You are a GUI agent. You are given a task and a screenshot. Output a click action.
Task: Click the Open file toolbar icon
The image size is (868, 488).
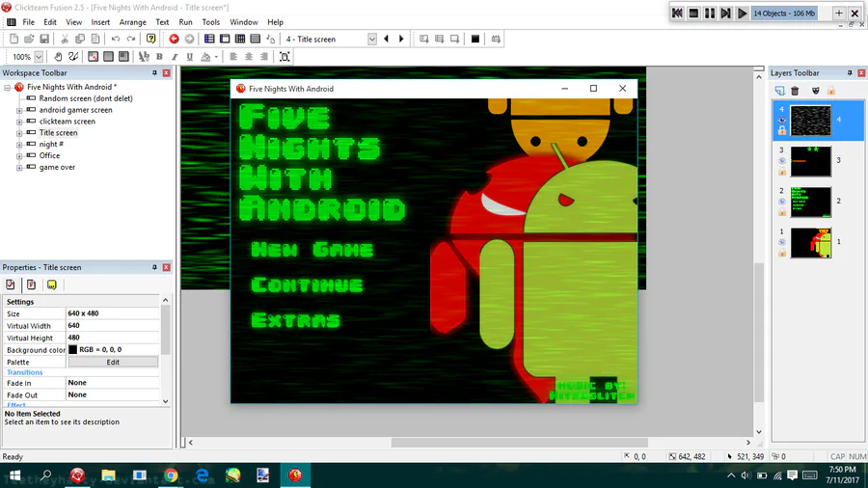pos(29,39)
